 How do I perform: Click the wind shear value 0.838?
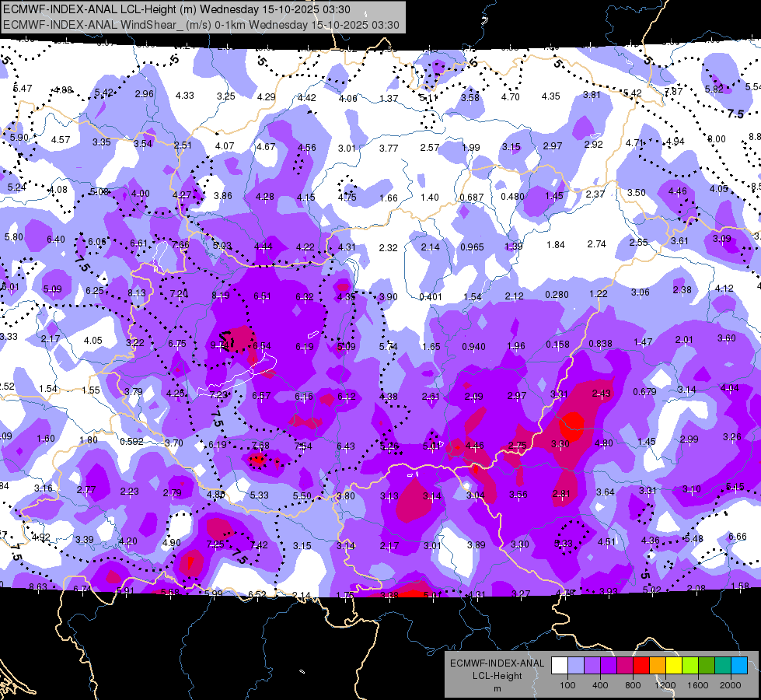pos(600,344)
